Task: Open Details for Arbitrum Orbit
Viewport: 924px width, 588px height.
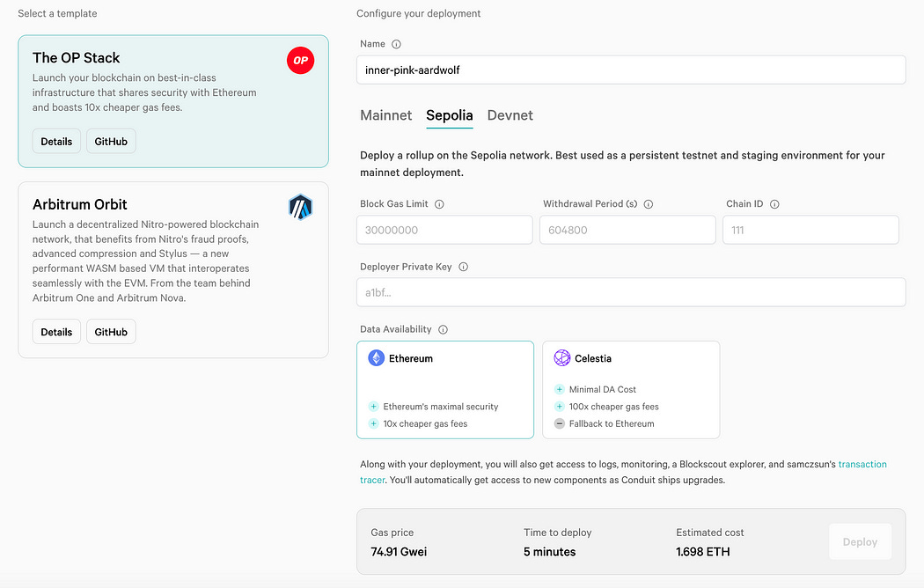Action: point(56,332)
